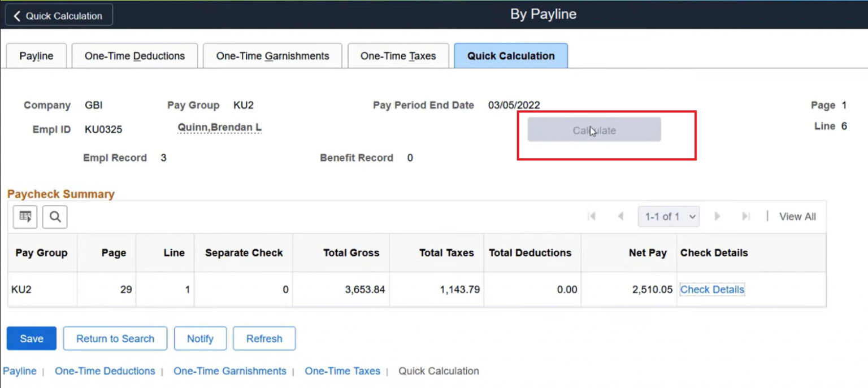Click the Previous row navigation arrow
Screen dimensions: 868x388
click(x=620, y=216)
